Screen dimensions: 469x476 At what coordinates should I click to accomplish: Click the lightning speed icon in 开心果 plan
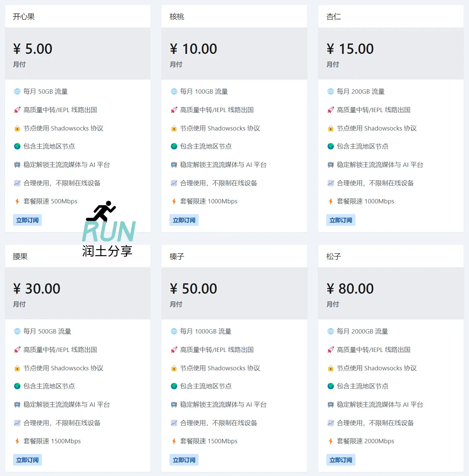17,201
